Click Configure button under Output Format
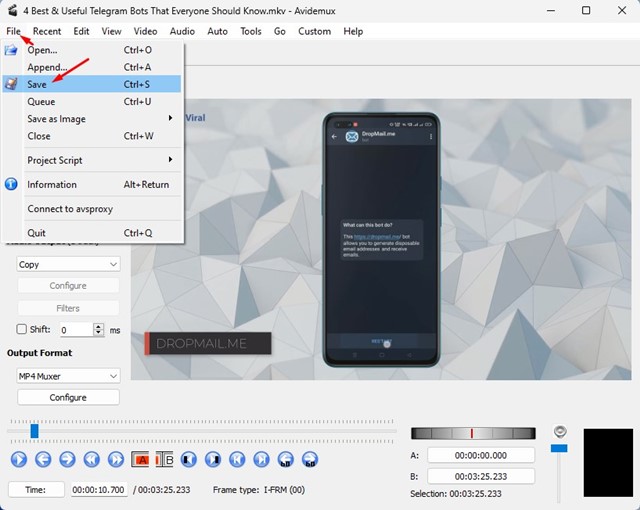The width and height of the screenshot is (640, 510). (x=68, y=397)
